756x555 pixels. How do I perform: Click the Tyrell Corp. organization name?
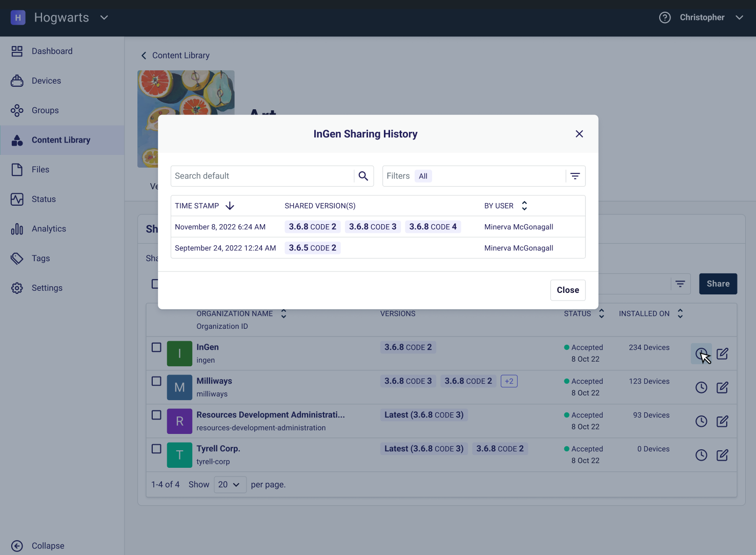(218, 449)
